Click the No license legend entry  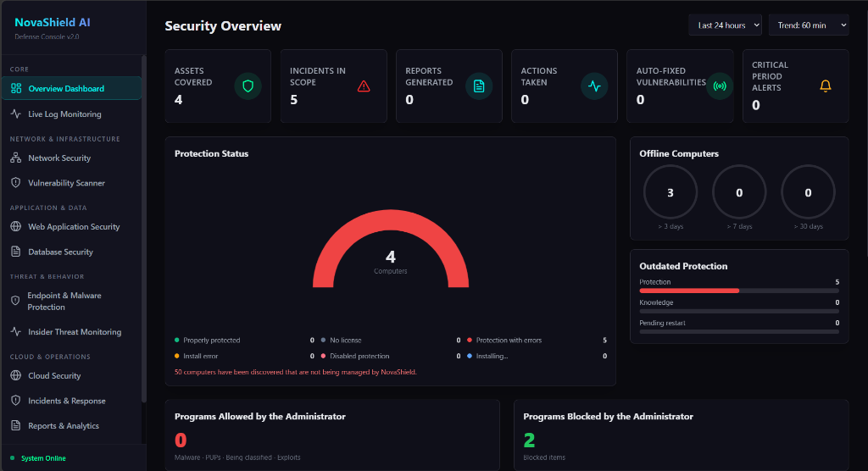point(391,340)
